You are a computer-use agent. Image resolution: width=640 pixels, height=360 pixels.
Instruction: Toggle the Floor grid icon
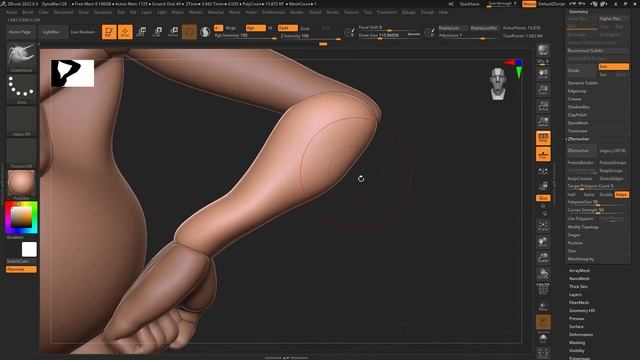coord(543,154)
